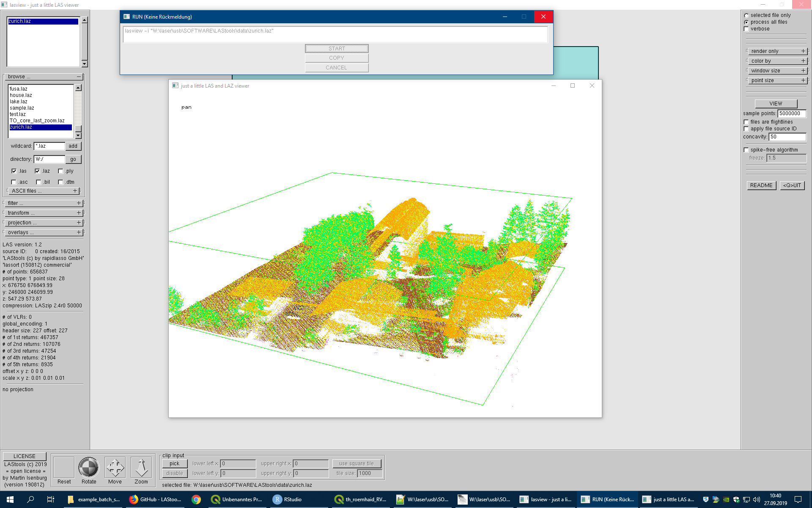Expand the filter section
This screenshot has height=508, width=812.
pos(79,203)
